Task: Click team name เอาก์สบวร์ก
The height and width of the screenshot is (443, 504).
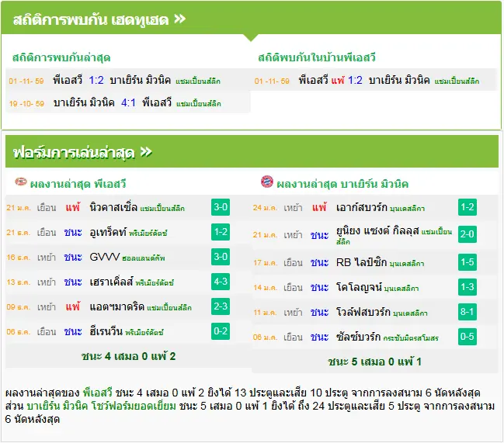Action: [x=362, y=207]
